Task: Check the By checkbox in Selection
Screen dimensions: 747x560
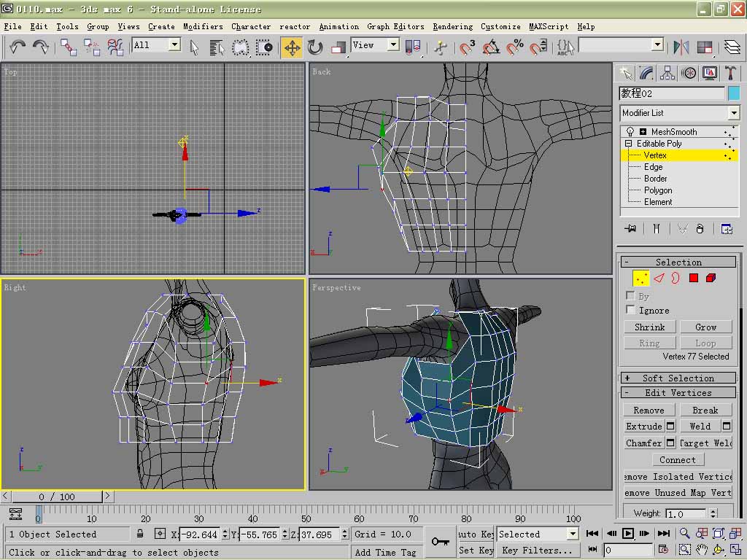Action: tap(631, 296)
